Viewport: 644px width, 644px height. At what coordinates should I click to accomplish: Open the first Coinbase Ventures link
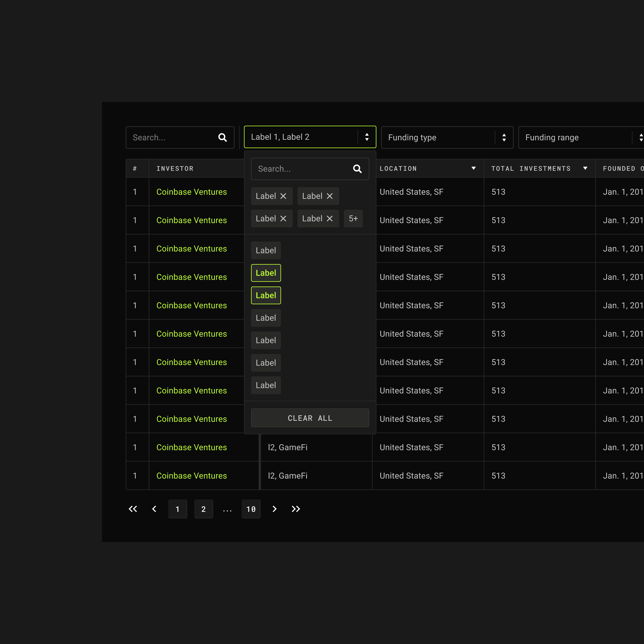click(191, 192)
